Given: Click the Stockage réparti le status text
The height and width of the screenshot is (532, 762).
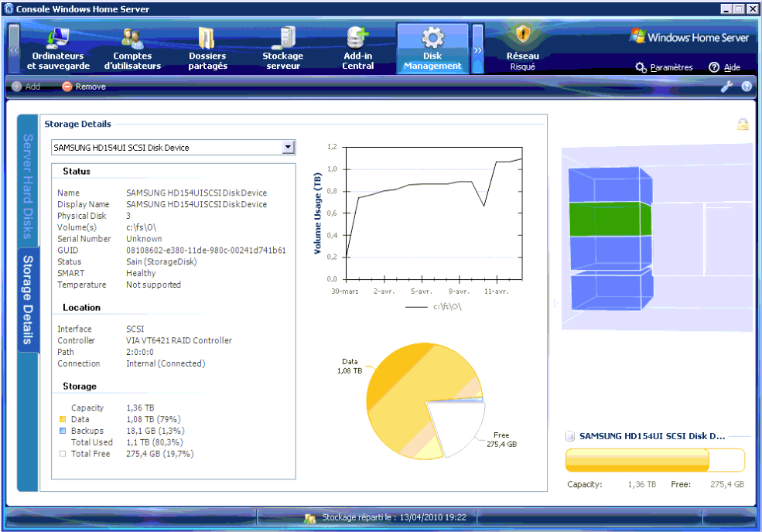Looking at the screenshot, I should [394, 517].
